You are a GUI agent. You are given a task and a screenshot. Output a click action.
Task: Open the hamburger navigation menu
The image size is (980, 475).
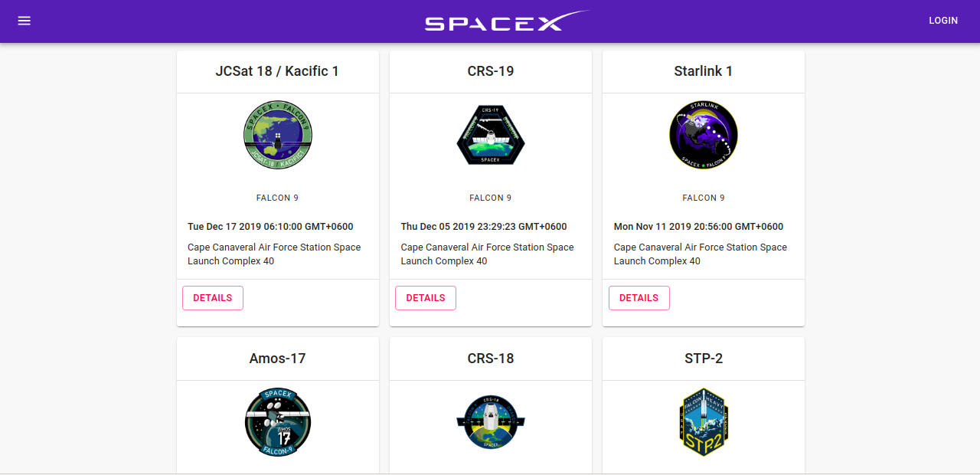coord(24,21)
